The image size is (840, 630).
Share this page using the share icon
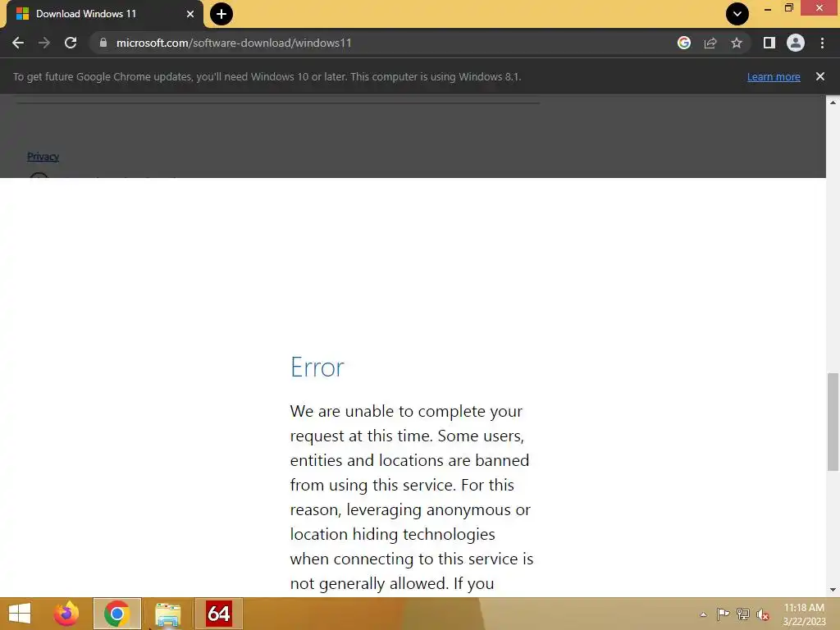pos(710,43)
